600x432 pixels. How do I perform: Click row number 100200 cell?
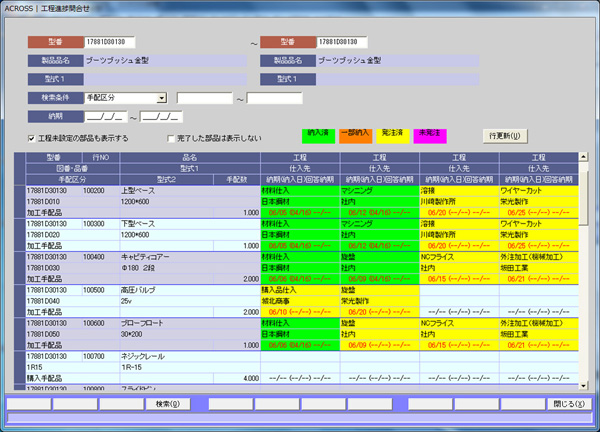pyautogui.click(x=101, y=191)
